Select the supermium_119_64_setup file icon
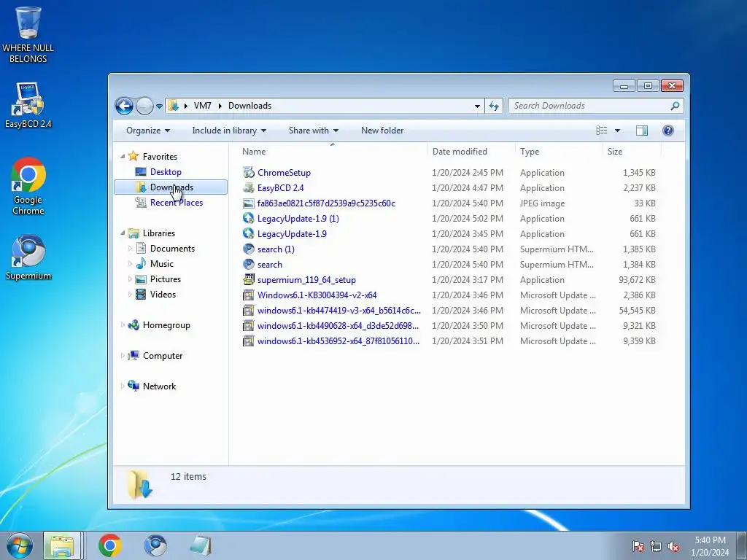This screenshot has height=560, width=747. pyautogui.click(x=248, y=279)
